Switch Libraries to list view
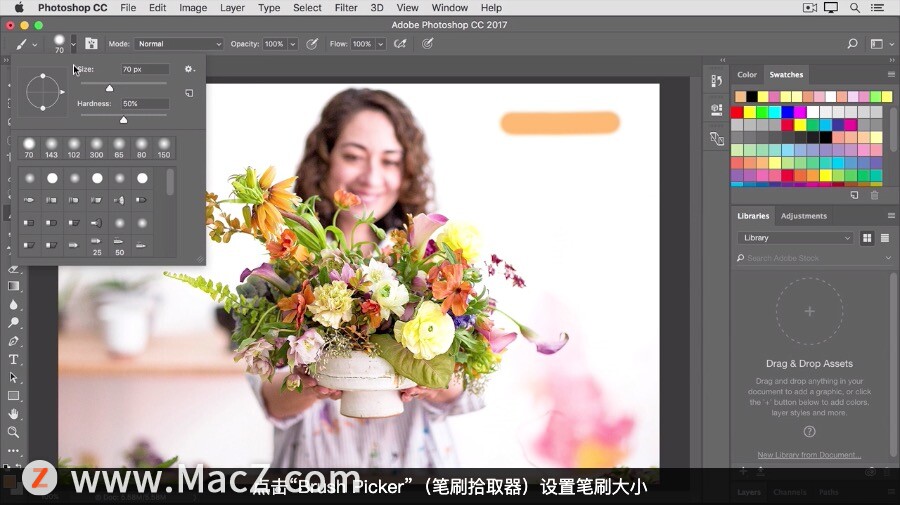Viewport: 900px width, 505px height. pos(885,238)
